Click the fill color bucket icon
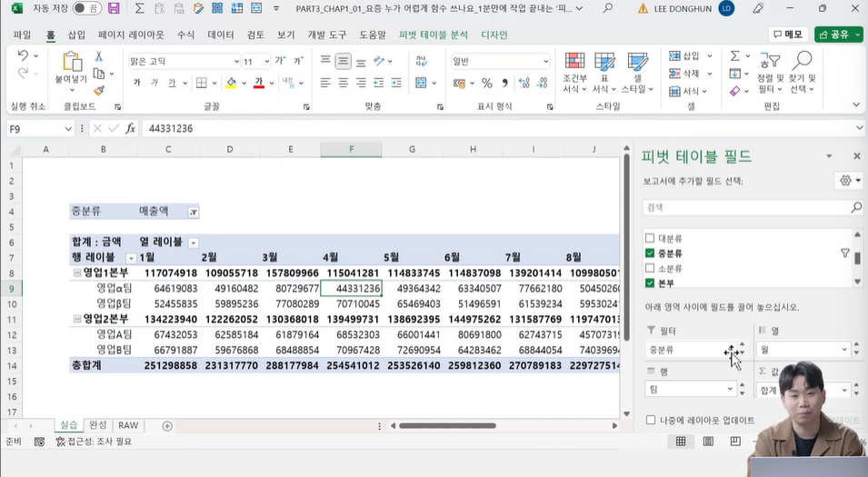This screenshot has width=868, height=477. 232,83
